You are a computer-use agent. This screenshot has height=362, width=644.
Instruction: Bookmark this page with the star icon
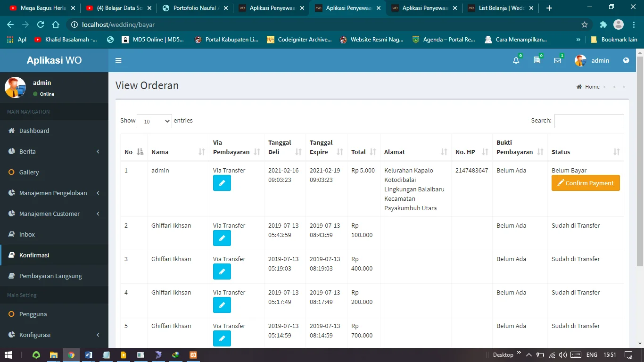[x=585, y=25]
